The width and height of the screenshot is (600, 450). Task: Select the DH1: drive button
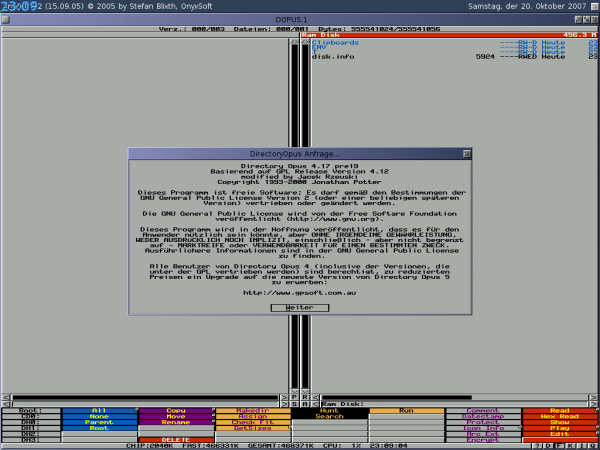[x=31, y=428]
